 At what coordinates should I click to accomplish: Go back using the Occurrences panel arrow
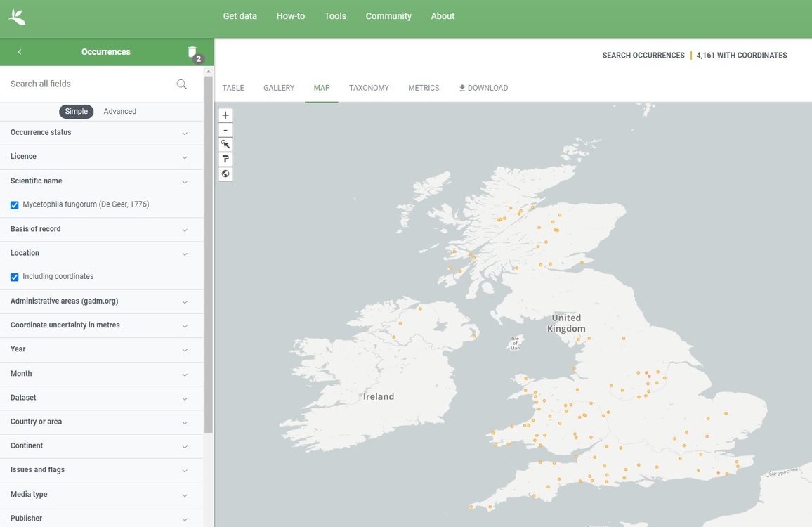[19, 51]
